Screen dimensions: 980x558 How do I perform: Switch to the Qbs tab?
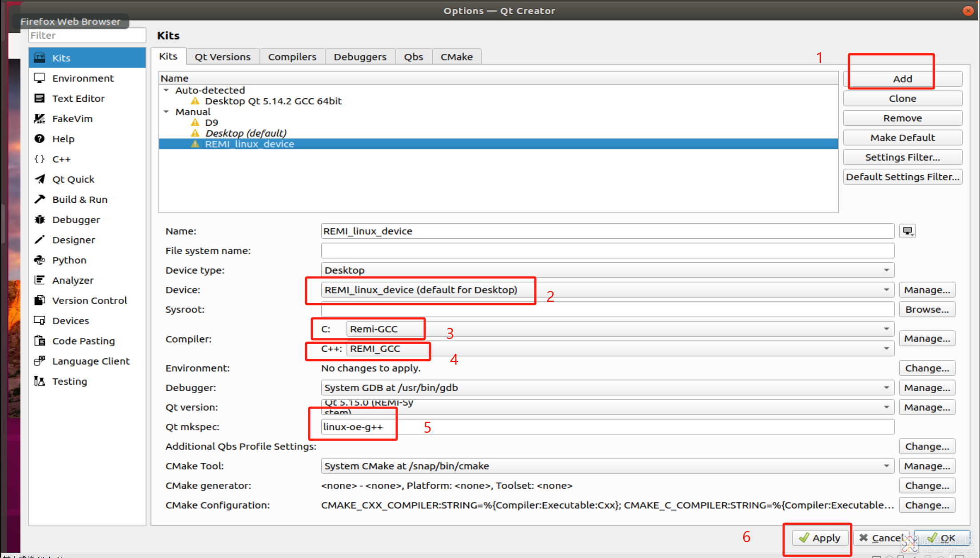point(414,57)
